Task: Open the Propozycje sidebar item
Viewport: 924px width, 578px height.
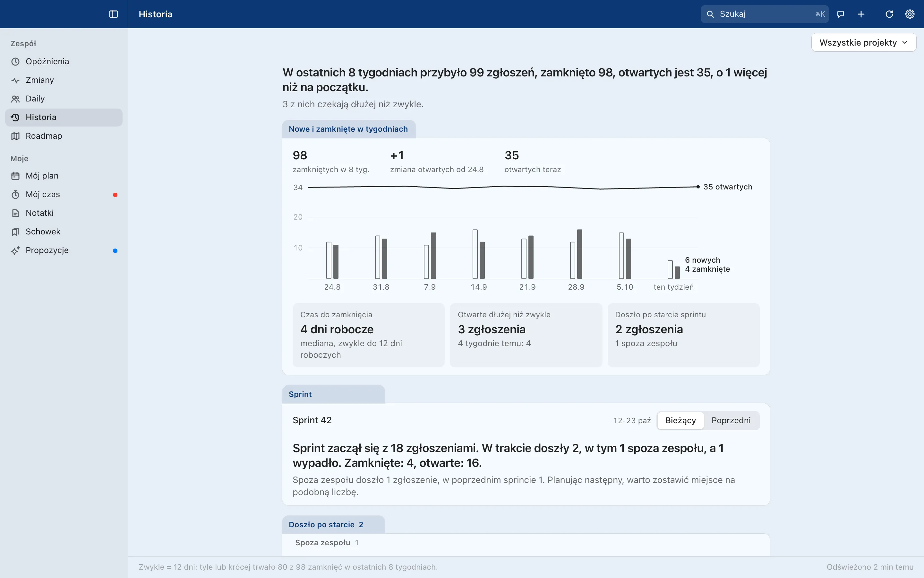Action: point(64,250)
